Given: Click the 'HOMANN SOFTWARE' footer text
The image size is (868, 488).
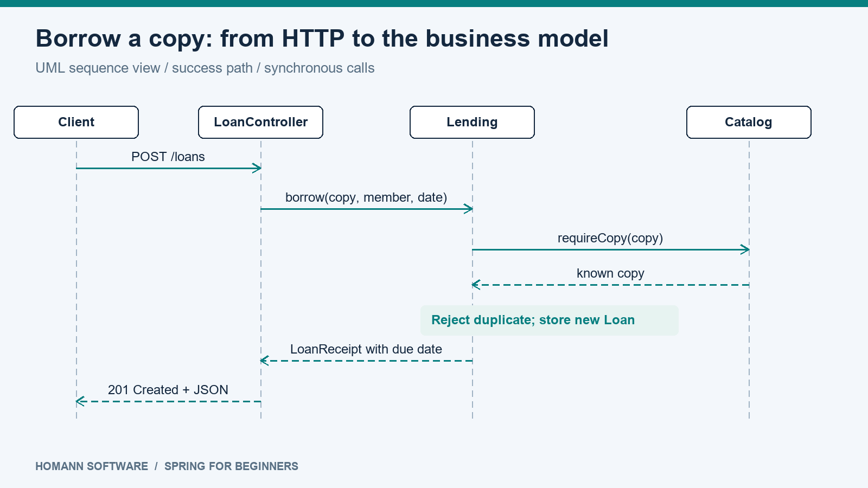Looking at the screenshot, I should point(92,466).
